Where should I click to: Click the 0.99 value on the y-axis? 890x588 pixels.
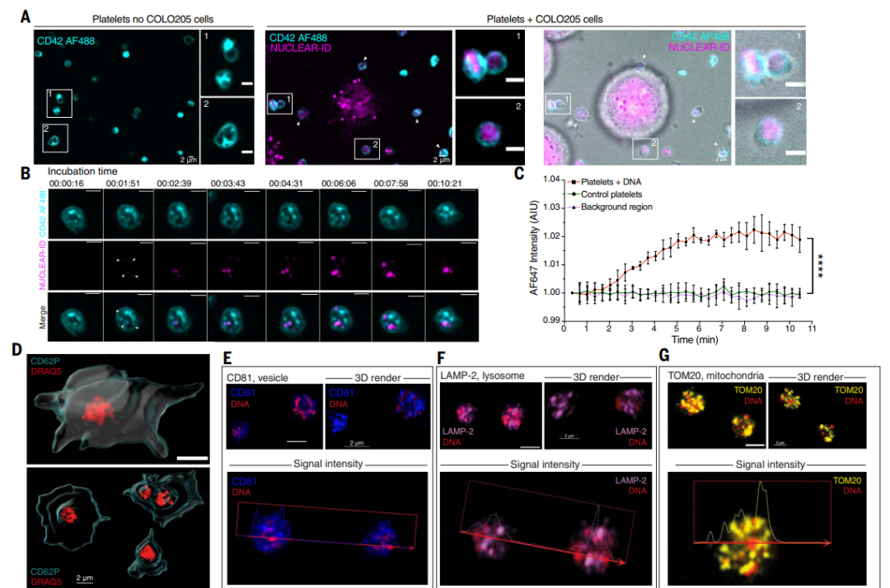point(551,320)
